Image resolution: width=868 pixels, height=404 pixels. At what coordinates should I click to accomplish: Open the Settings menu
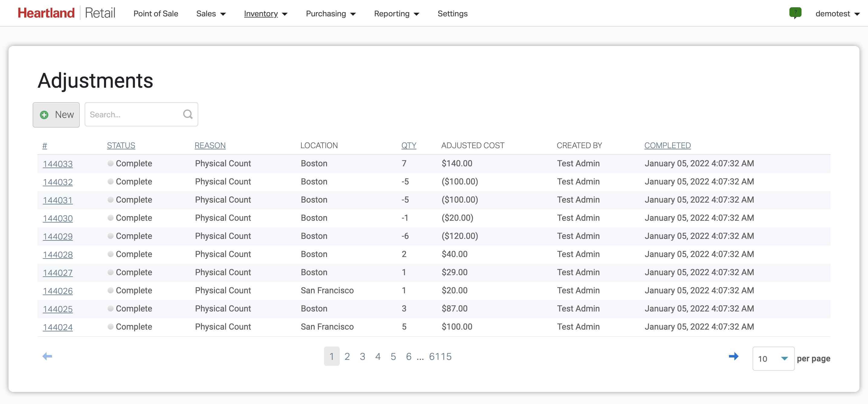[x=452, y=14]
